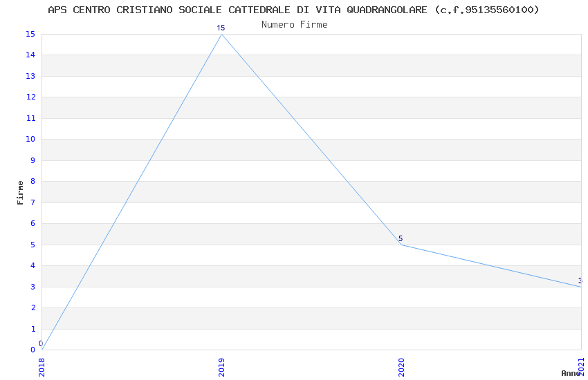Screen dimensions: 588x380
Task: Click y-axis tick value 0
Action: point(33,350)
